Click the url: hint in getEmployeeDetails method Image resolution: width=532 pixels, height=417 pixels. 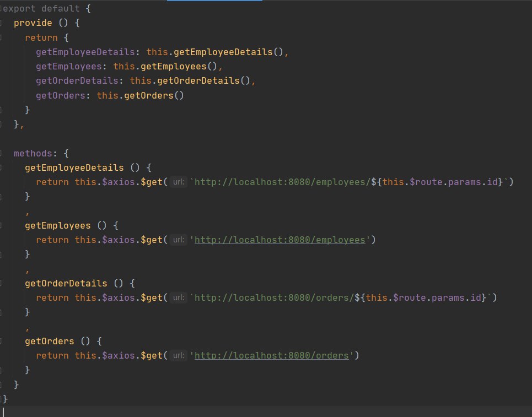point(179,182)
